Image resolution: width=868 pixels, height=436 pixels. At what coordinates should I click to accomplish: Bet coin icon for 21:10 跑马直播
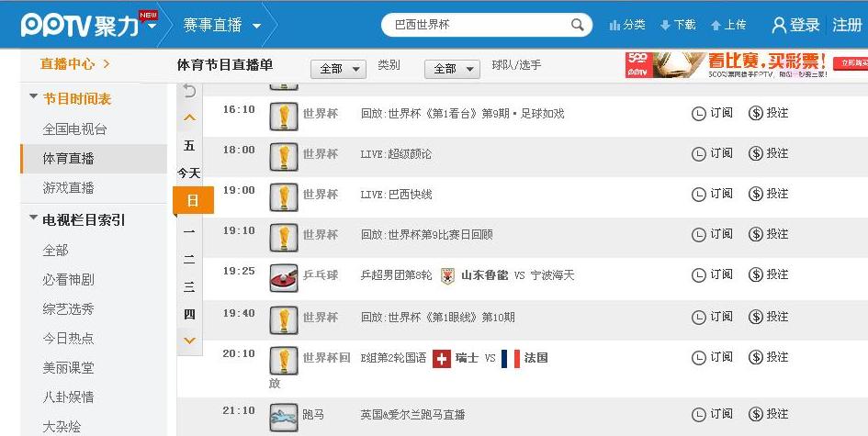pos(756,414)
